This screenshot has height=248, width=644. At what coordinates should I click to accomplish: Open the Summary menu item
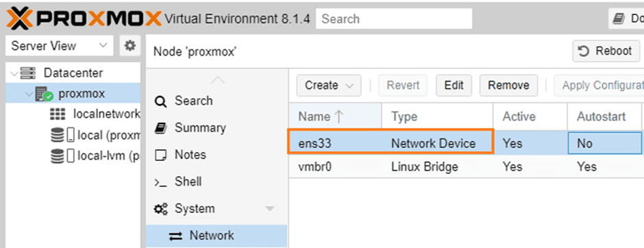(x=201, y=127)
